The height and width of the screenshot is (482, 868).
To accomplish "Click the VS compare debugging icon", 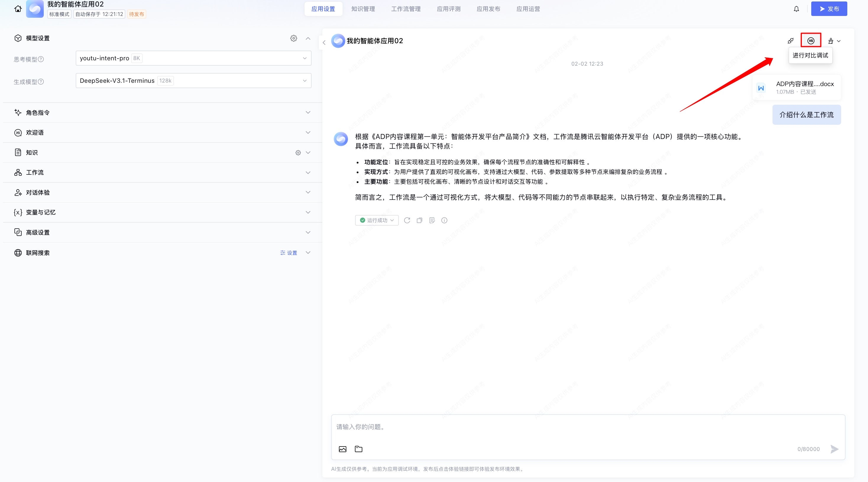I will pyautogui.click(x=811, y=41).
